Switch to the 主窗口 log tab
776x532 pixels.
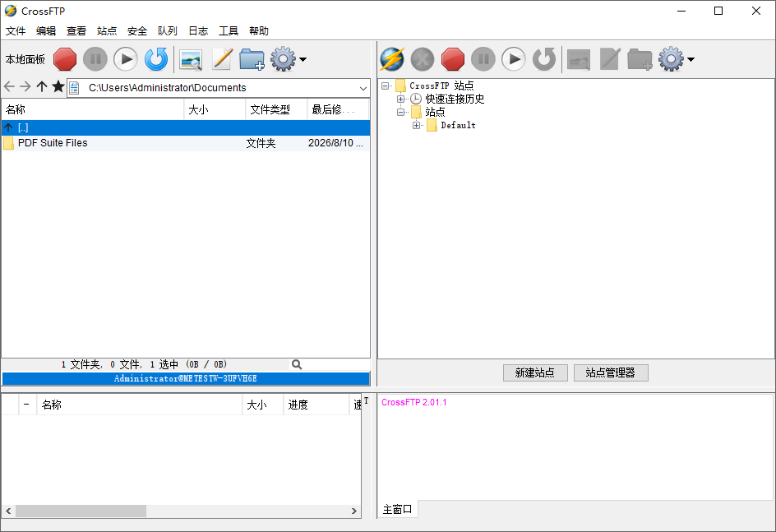tap(397, 509)
